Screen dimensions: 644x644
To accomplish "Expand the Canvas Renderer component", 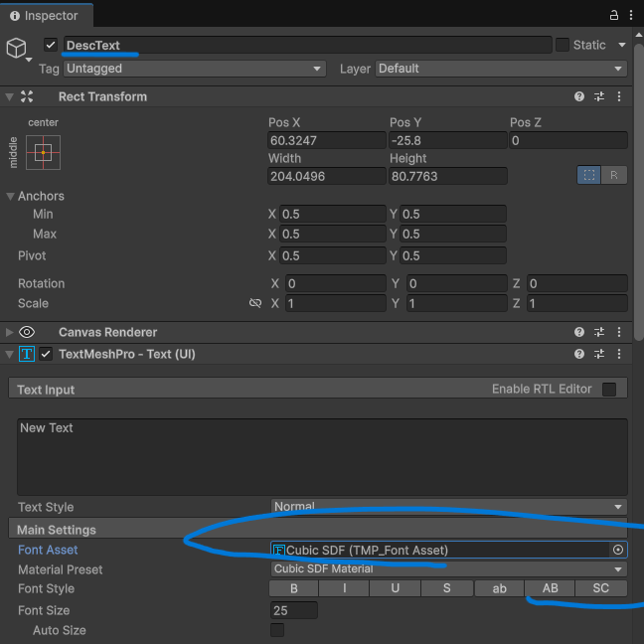I will tap(10, 332).
